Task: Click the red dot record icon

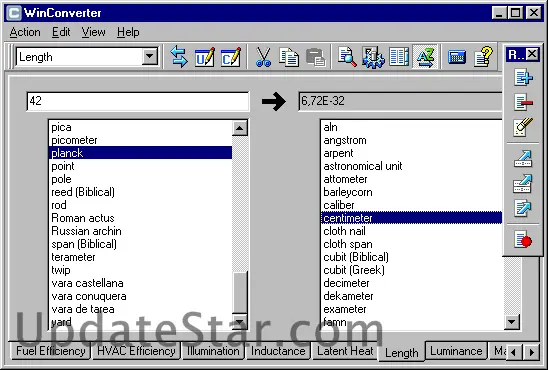Action: [523, 240]
